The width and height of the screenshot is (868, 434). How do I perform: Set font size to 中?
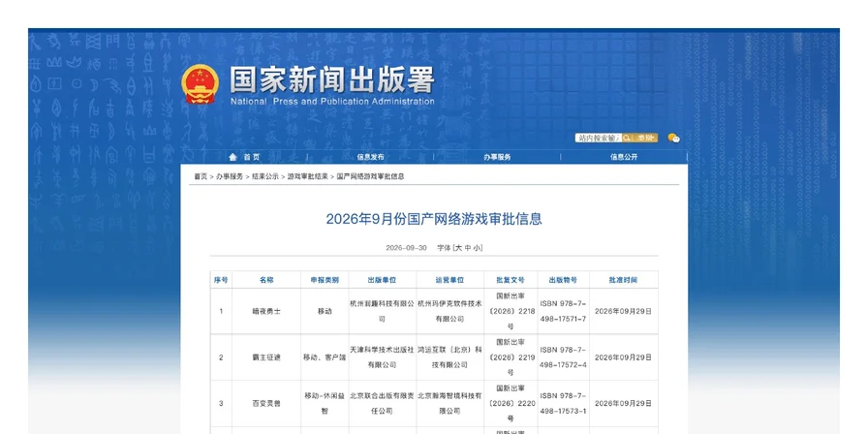coord(468,248)
